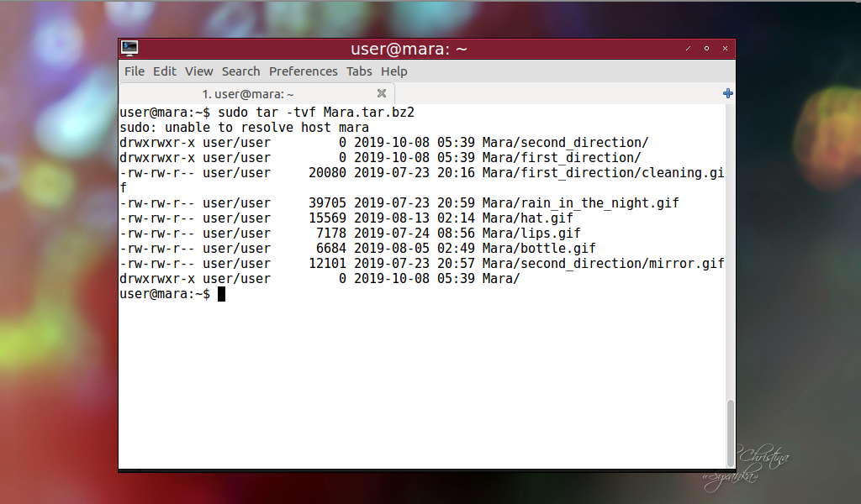
Task: Click timestamp '2019-08-05 02:49'
Action: (415, 249)
